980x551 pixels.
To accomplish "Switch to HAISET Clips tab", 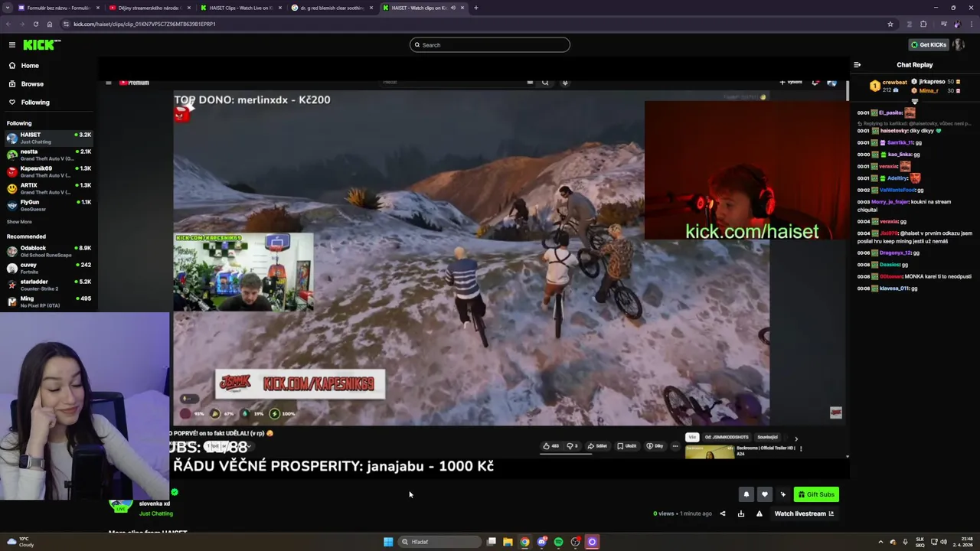I will (x=240, y=8).
